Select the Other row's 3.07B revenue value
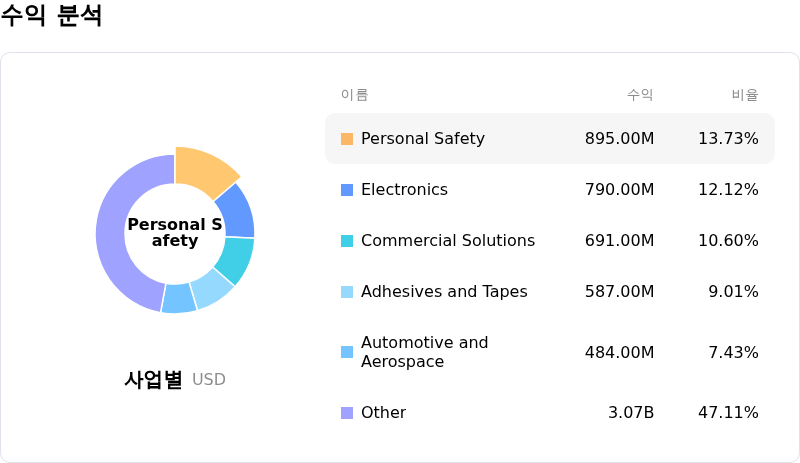This screenshot has width=800, height=463. tap(631, 413)
